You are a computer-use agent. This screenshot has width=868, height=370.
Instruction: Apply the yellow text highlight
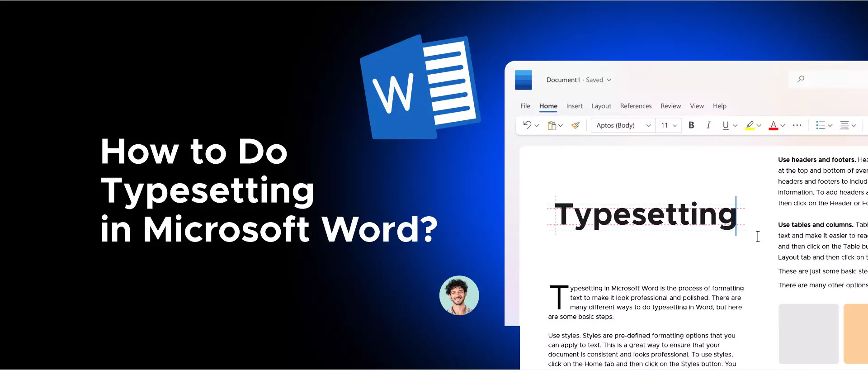click(750, 125)
